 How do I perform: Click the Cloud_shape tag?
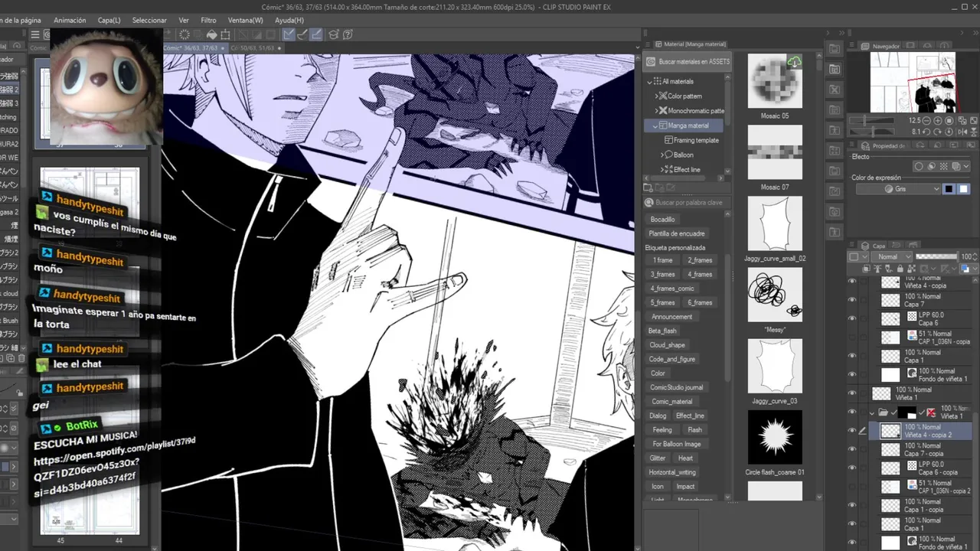(x=667, y=345)
